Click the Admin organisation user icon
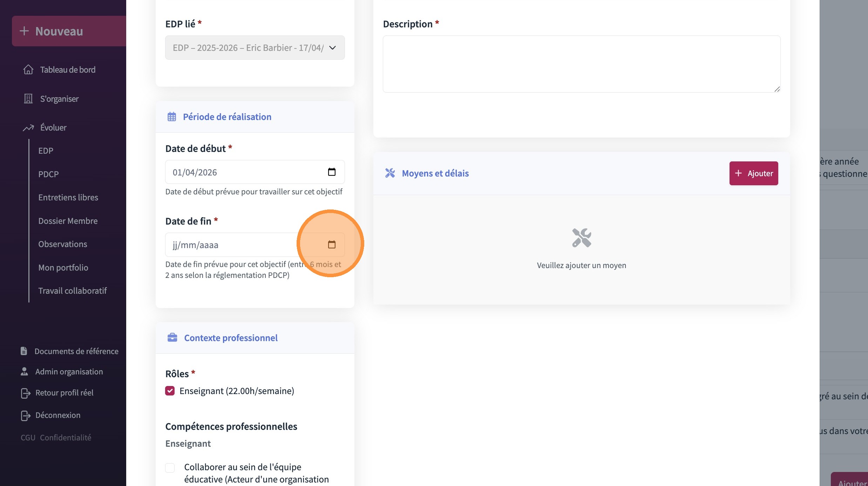The width and height of the screenshot is (868, 486). pyautogui.click(x=24, y=372)
